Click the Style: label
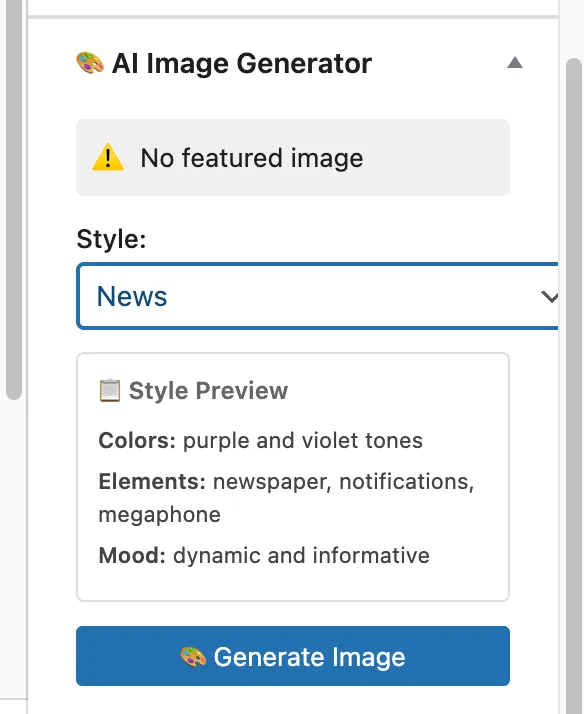The height and width of the screenshot is (714, 584). click(x=111, y=239)
